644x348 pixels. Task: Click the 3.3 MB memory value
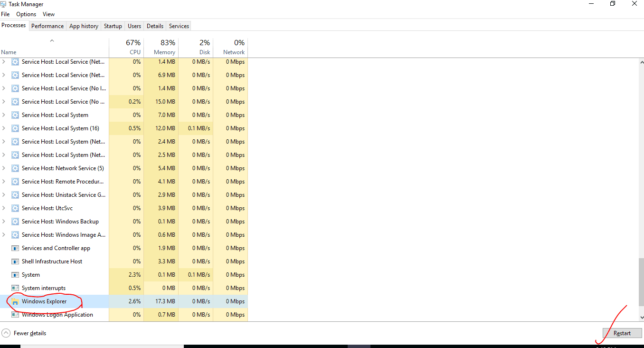tap(166, 261)
